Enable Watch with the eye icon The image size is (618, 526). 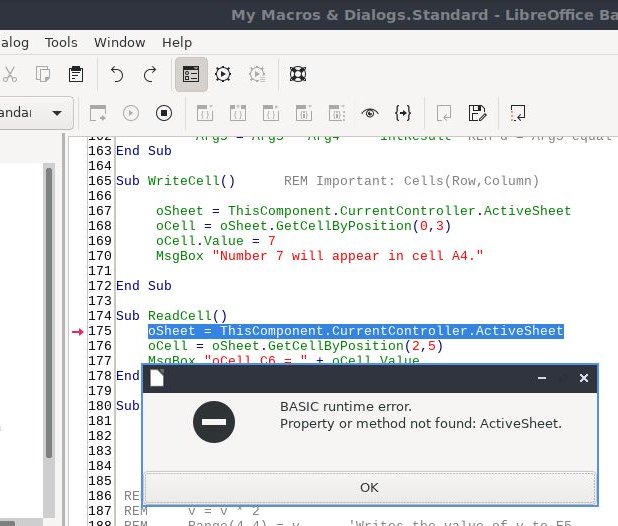pos(370,113)
